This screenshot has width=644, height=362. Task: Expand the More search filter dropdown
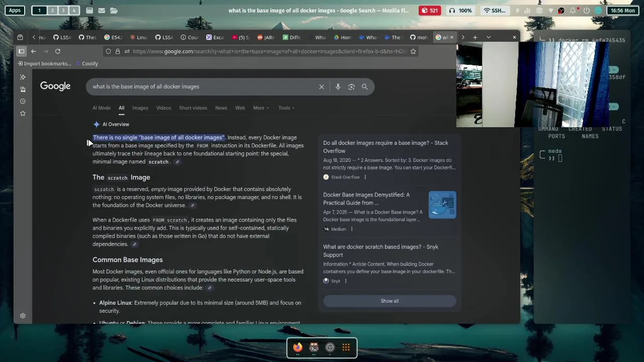[x=261, y=108]
